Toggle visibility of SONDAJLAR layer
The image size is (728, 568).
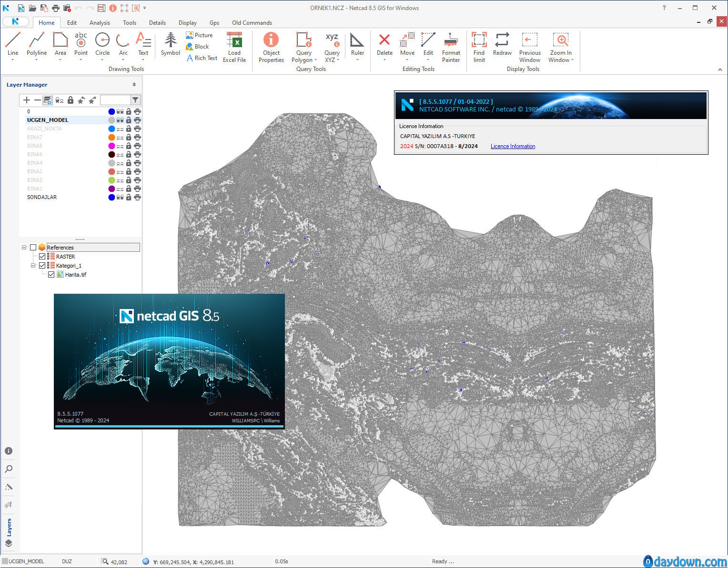120,198
